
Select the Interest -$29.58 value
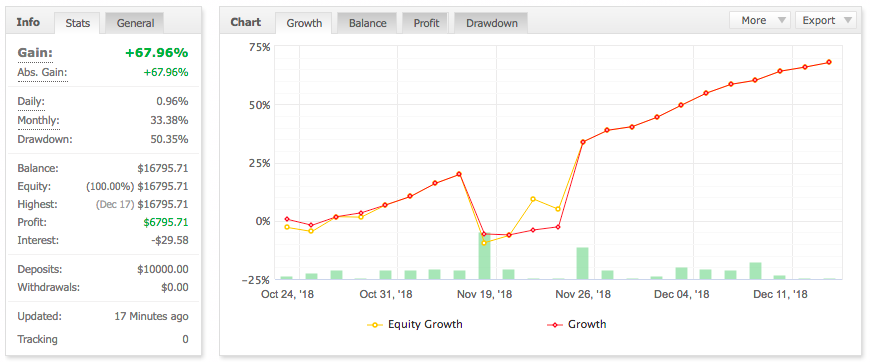pyautogui.click(x=171, y=240)
